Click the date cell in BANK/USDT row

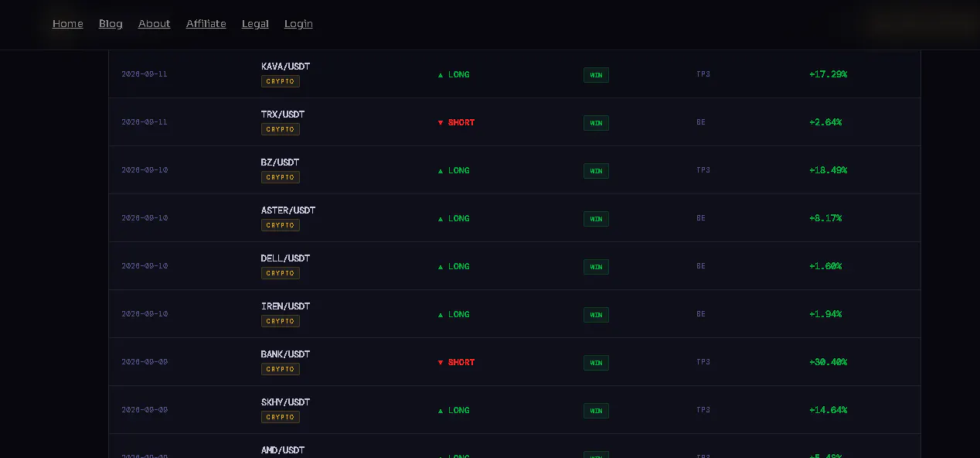click(x=145, y=362)
